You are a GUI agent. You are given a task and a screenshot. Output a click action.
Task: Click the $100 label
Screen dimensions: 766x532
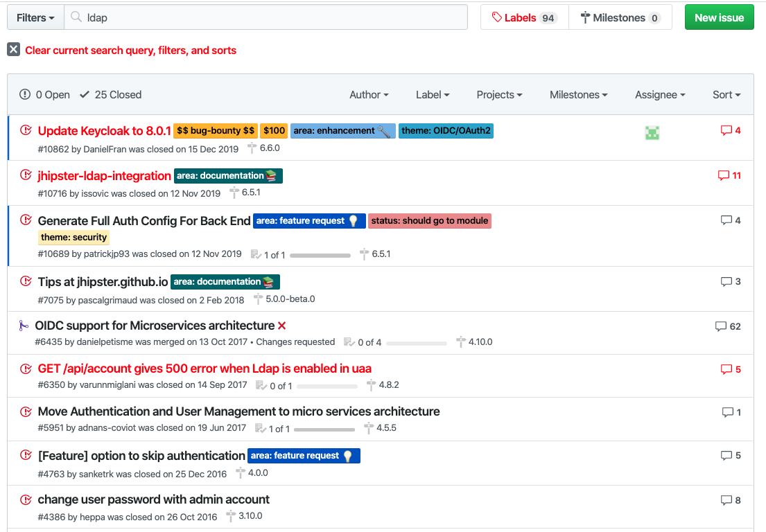[x=274, y=130]
